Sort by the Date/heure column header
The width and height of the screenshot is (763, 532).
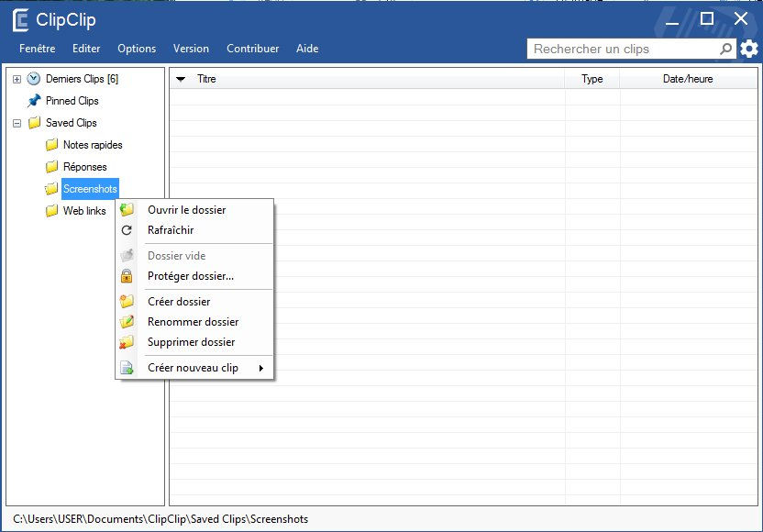pos(688,79)
